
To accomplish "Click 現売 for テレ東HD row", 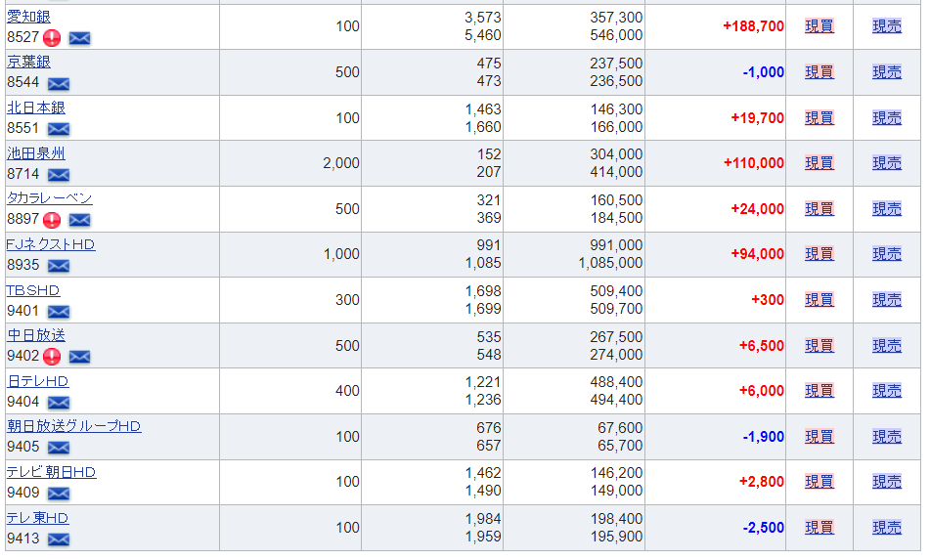I will point(887,528).
